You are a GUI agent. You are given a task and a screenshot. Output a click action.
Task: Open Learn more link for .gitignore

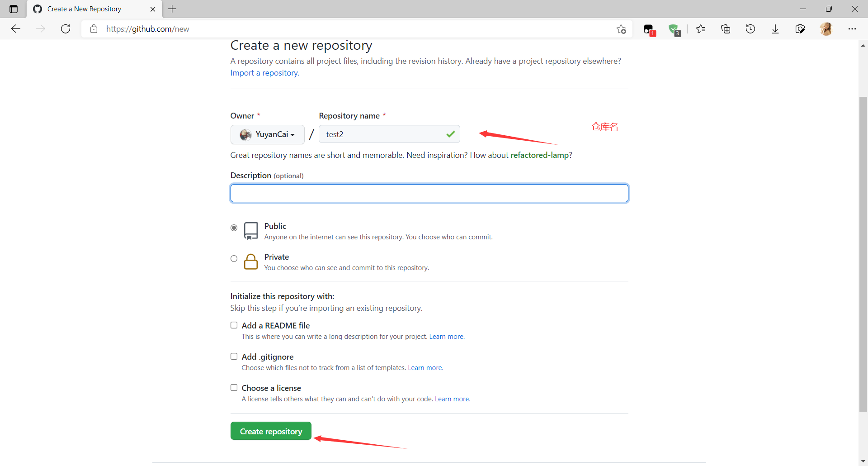tap(425, 368)
